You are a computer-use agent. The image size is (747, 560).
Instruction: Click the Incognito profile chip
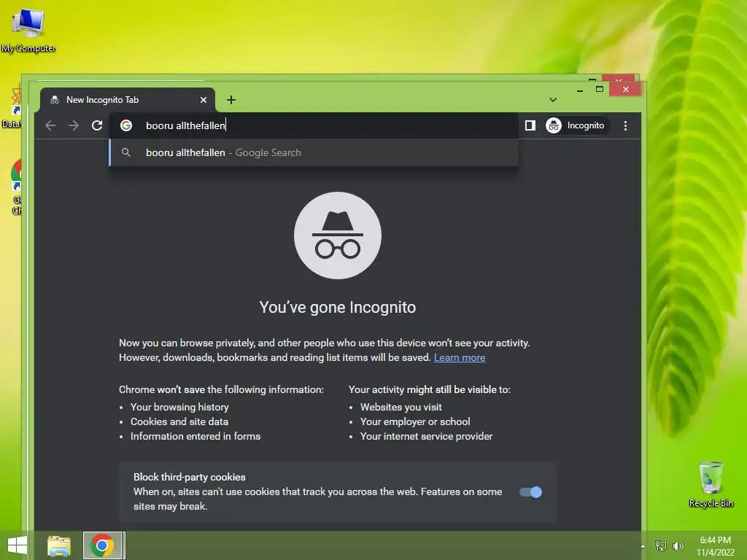(x=576, y=125)
